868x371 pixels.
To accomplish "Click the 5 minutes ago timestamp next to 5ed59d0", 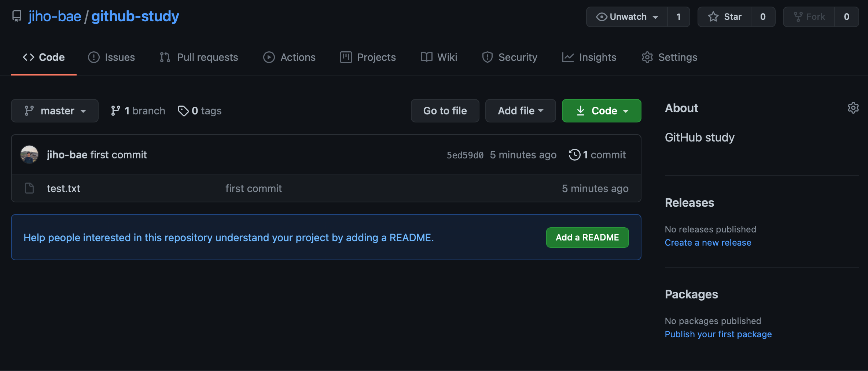I will click(x=523, y=155).
